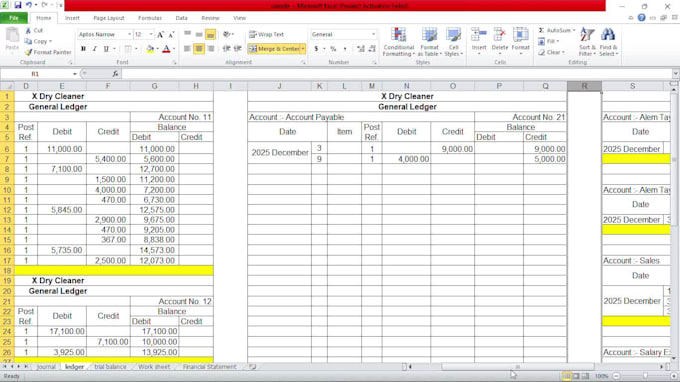This screenshot has width=680, height=382.
Task: Apply the fill color bucket
Action: point(150,49)
